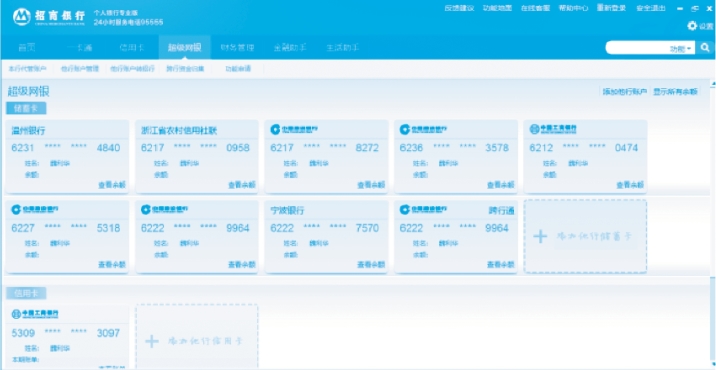716x370 pixels.
Task: Click the scroll-up arrow of page scrollbar
Action: click(713, 84)
